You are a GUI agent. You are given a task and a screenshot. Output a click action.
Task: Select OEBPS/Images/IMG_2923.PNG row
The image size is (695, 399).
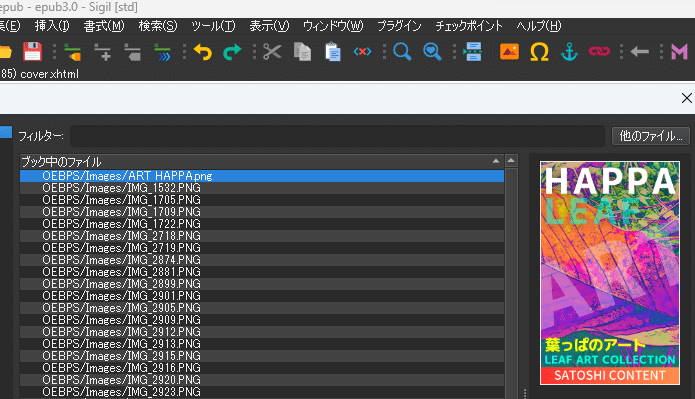(x=262, y=391)
